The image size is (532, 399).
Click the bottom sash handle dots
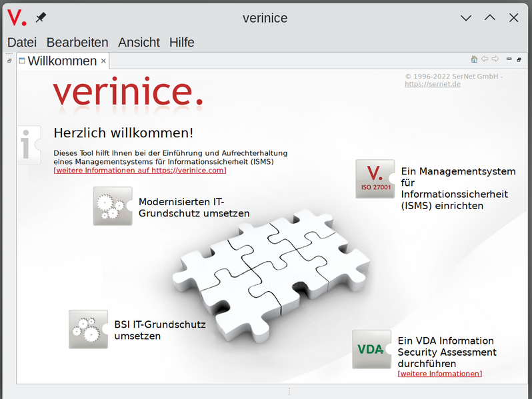[289, 392]
